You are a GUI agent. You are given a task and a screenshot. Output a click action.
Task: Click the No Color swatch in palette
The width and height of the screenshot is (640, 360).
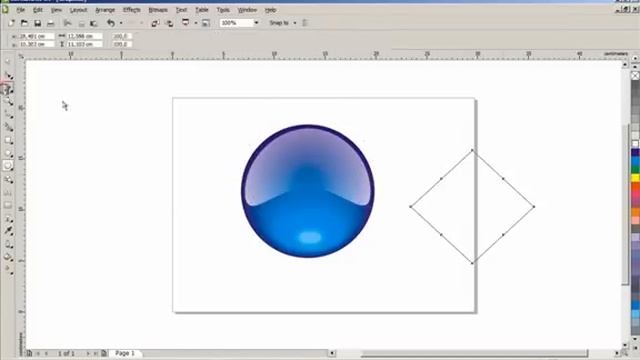point(635,76)
